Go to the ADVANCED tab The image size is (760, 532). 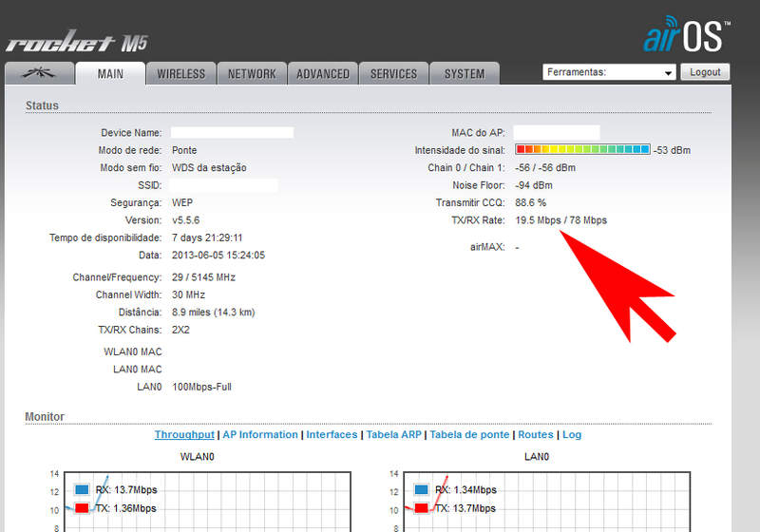[323, 74]
